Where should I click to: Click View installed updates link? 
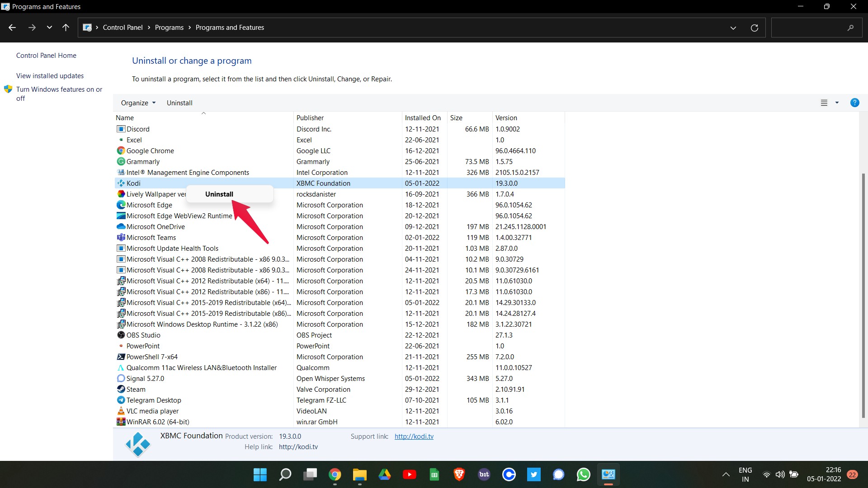tap(49, 75)
